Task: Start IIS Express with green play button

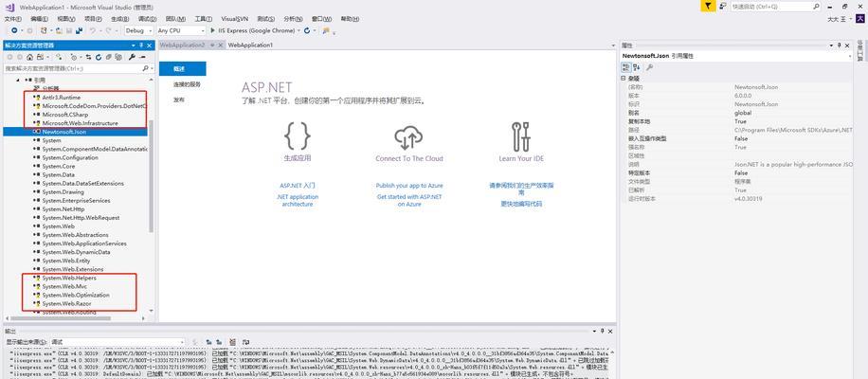Action: 212,30
